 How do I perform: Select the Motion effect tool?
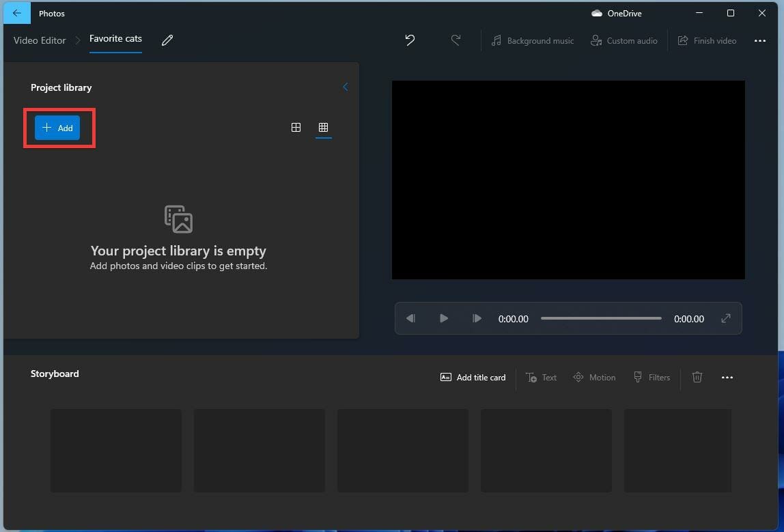[x=593, y=377]
